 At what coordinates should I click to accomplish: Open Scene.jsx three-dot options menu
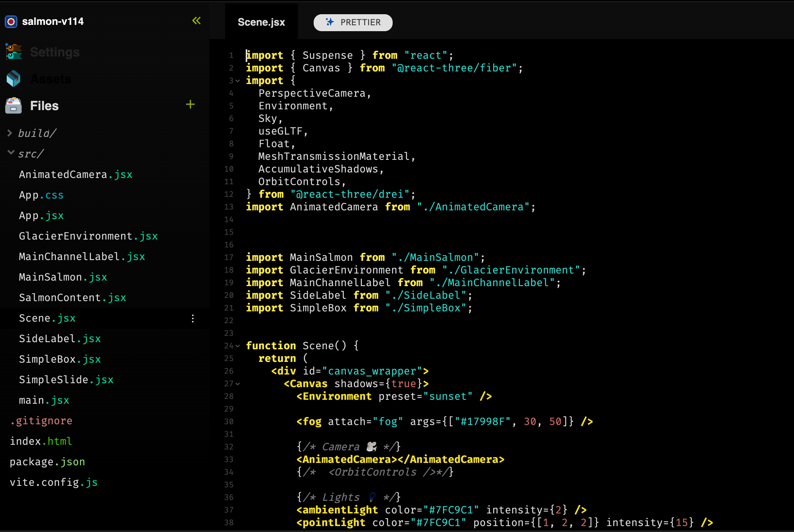click(193, 318)
